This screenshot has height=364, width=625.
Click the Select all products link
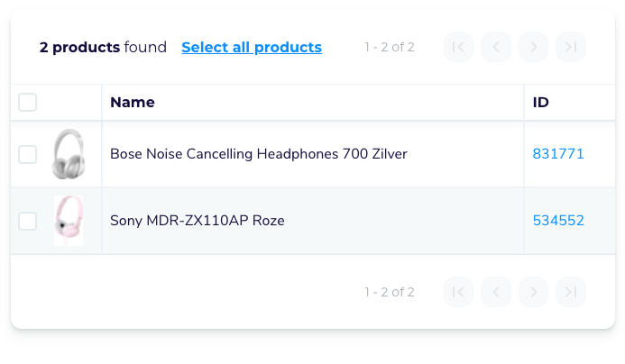point(252,47)
